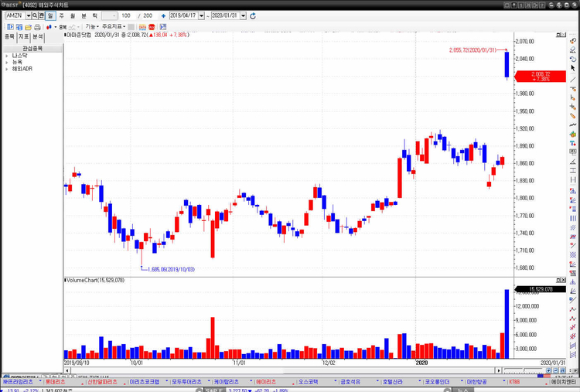580x392 pixels.
Task: Select the vertical line pencil tool
Action: 573,97
